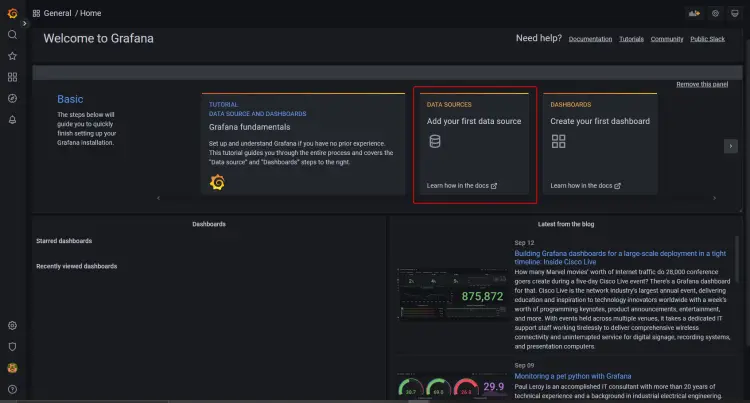Open the Building Grafana dashboards blog article
This screenshot has width=750, height=403.
pos(620,258)
